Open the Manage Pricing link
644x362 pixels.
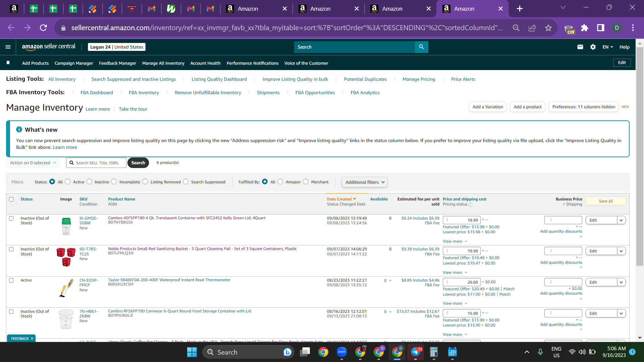pyautogui.click(x=419, y=79)
